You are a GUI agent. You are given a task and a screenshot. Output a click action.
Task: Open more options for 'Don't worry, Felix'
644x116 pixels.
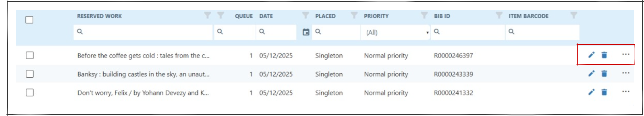[x=626, y=92]
